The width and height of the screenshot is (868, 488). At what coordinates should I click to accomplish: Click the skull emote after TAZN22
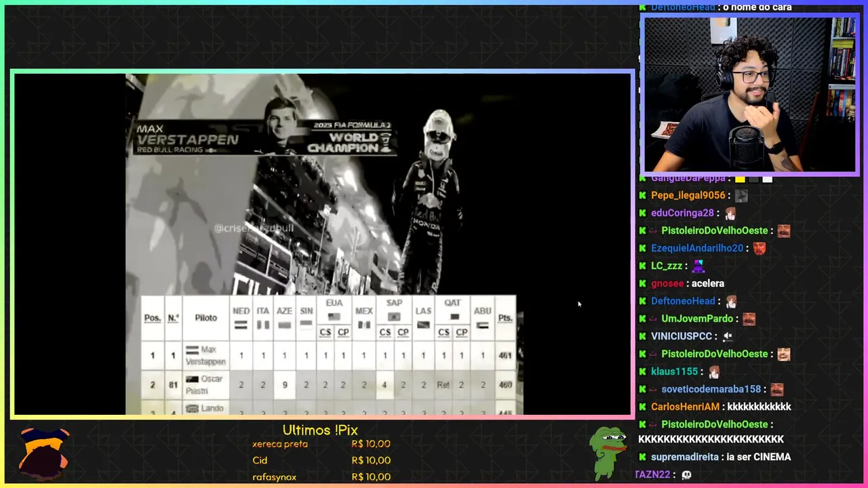click(686, 474)
